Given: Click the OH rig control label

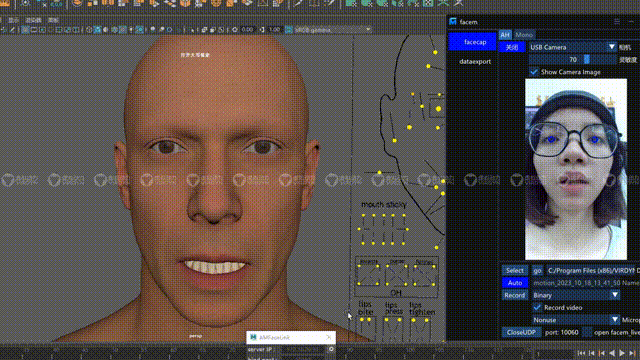Looking at the screenshot, I should [x=396, y=293].
